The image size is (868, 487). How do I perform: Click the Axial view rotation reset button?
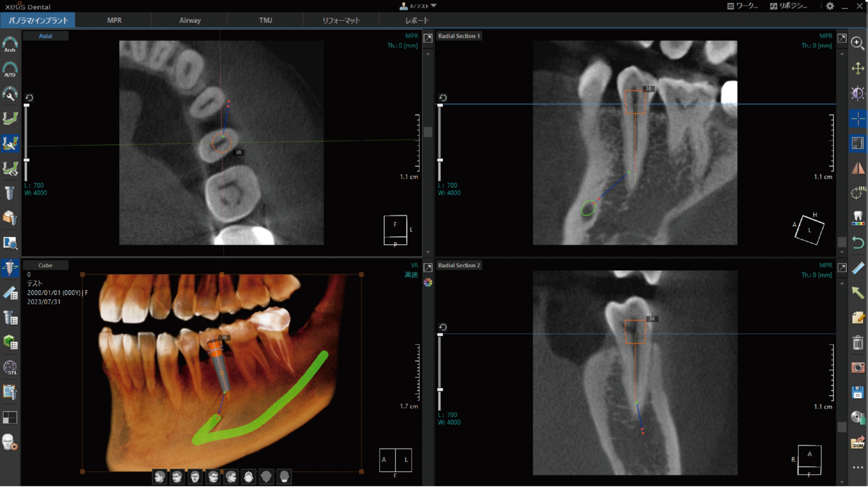click(x=29, y=98)
